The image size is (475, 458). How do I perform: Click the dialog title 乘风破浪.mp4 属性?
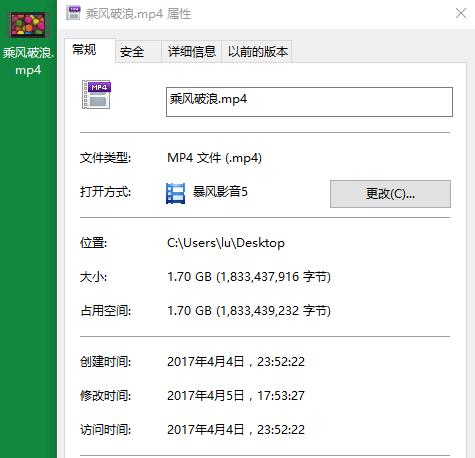pos(138,14)
